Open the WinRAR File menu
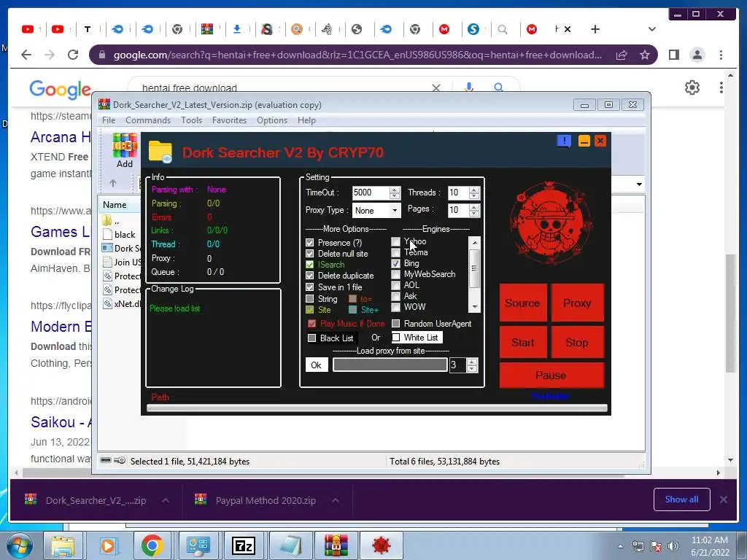 pos(109,120)
